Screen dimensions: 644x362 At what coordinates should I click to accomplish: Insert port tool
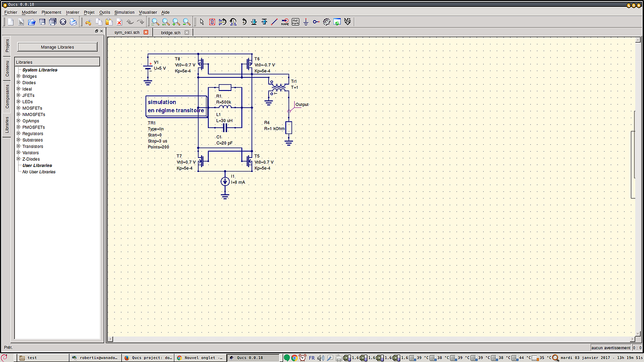[316, 22]
